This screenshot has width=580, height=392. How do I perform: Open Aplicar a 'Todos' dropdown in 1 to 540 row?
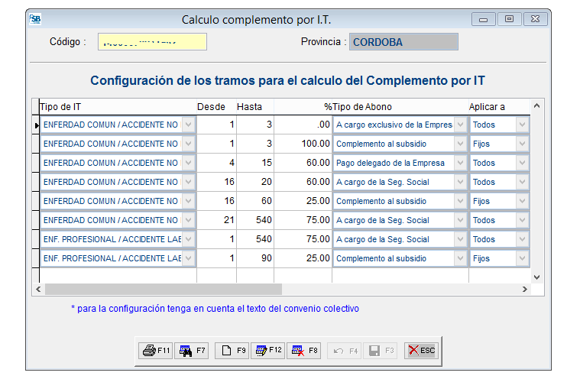tap(522, 239)
